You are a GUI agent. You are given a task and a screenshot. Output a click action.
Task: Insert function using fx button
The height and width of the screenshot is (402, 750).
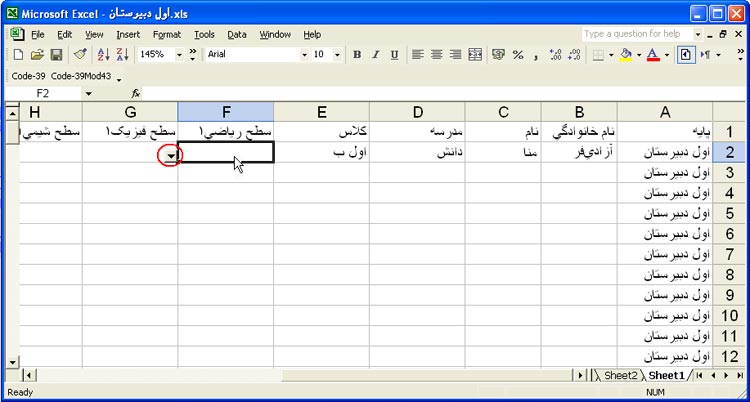136,93
